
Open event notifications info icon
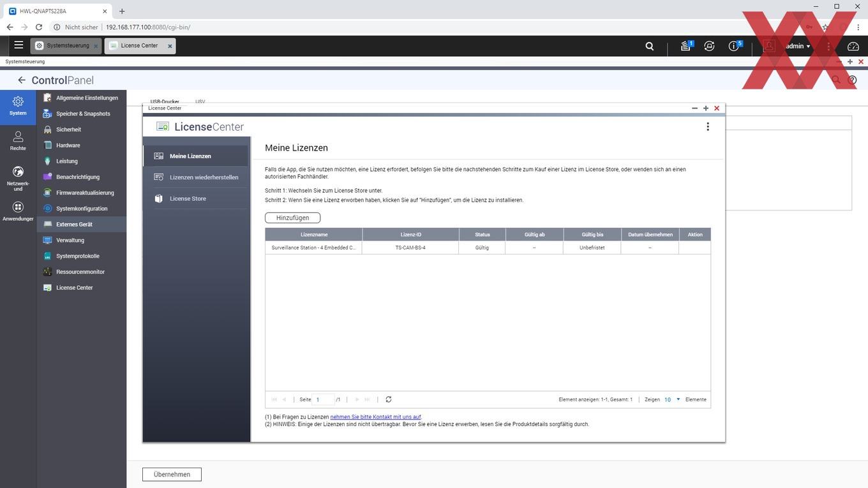734,46
